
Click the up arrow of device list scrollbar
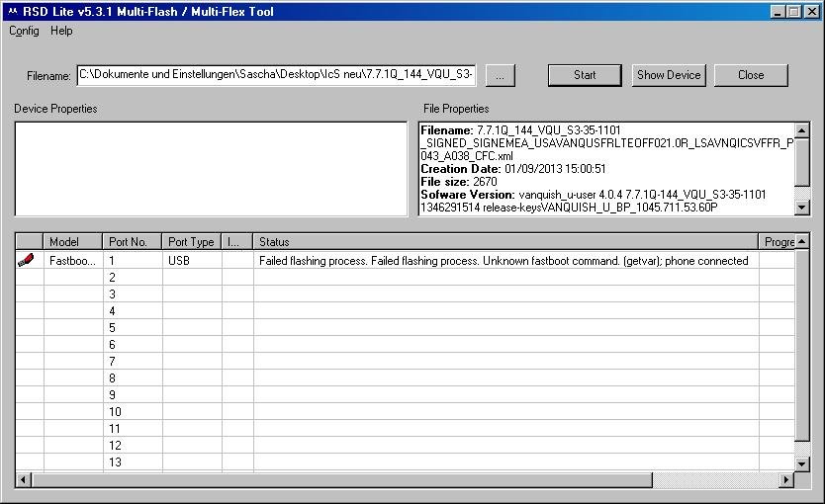[x=802, y=241]
